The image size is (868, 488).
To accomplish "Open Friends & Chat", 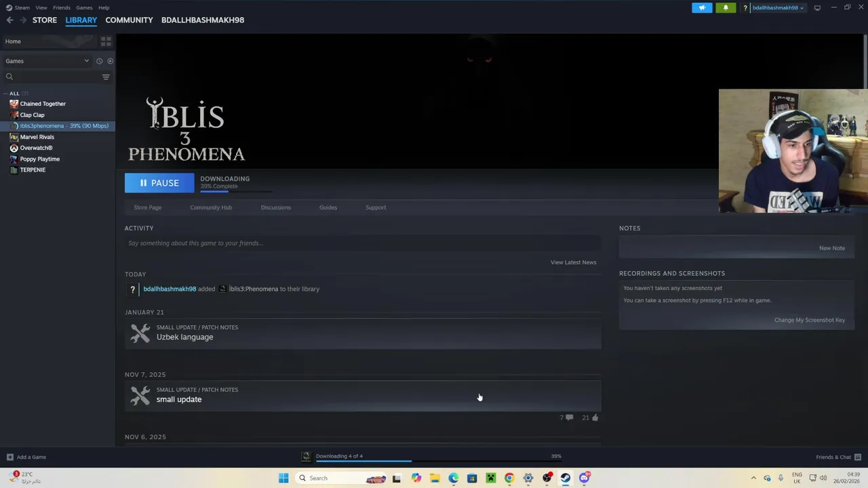I will coord(838,457).
